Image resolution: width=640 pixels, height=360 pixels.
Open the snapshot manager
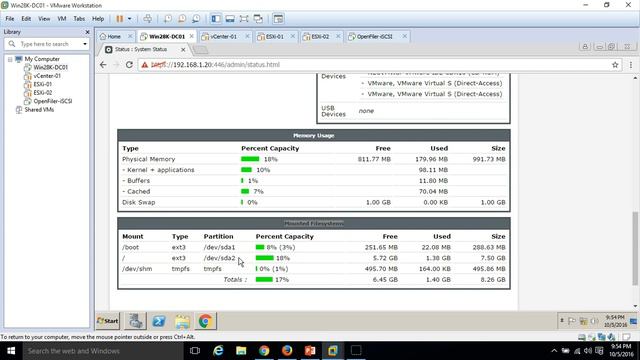196,19
